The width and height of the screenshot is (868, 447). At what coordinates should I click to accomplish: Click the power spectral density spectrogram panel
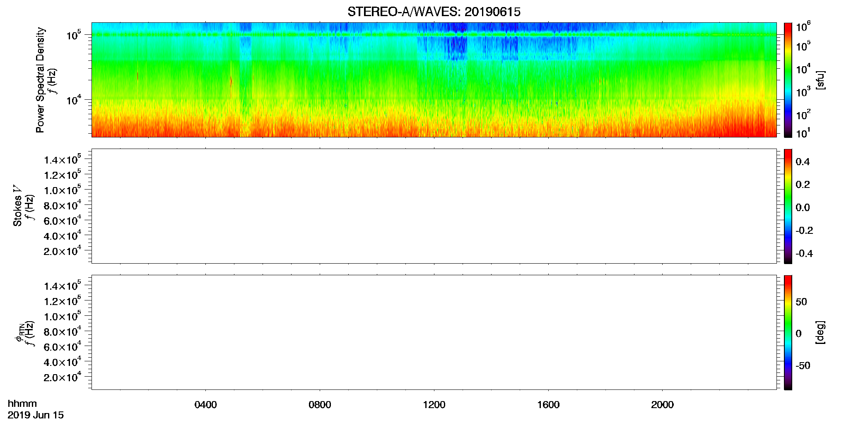coord(434,80)
